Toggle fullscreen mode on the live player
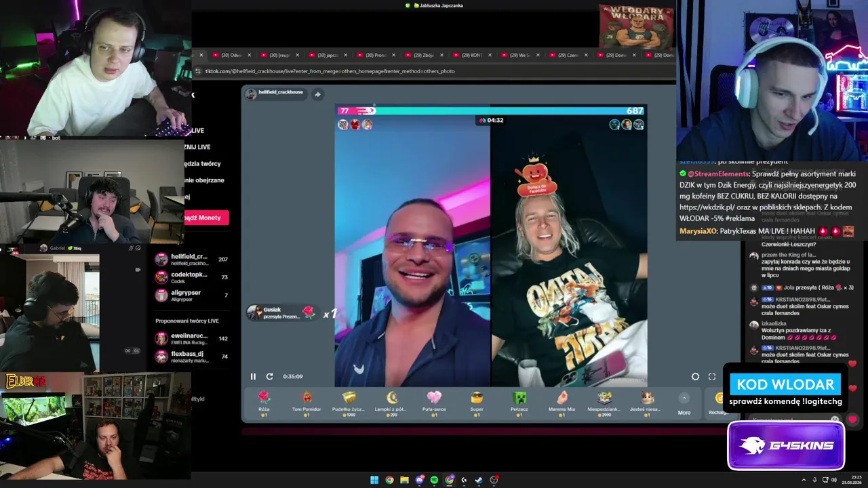 [712, 376]
